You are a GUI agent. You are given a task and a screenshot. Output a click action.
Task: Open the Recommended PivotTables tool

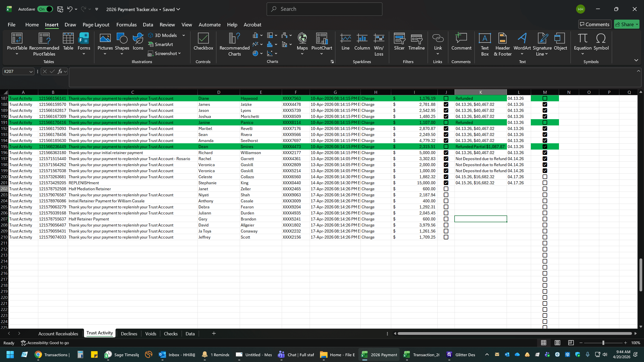coord(44,44)
